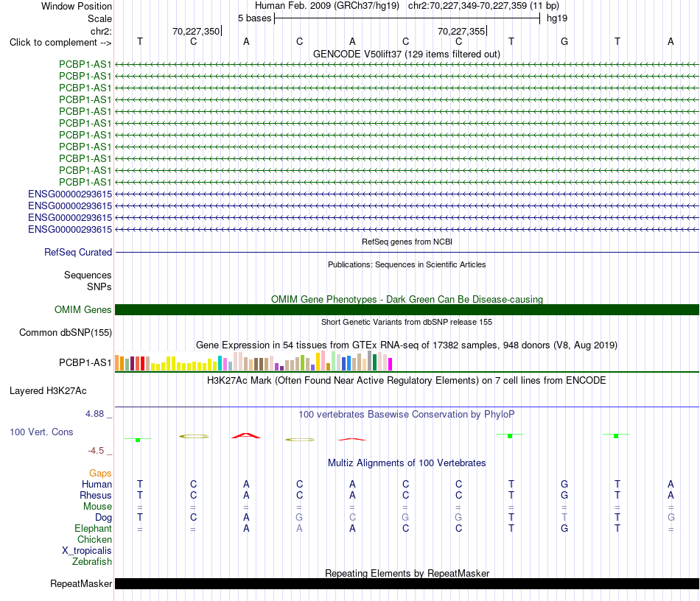
Task: Click the Publications: Sequences in Scientific Articles title
Action: coord(407,264)
